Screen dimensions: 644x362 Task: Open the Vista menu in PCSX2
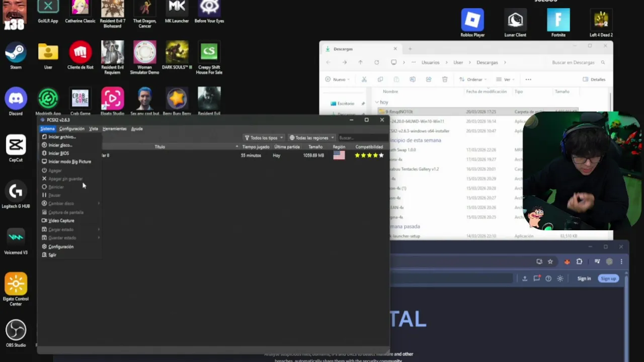94,129
